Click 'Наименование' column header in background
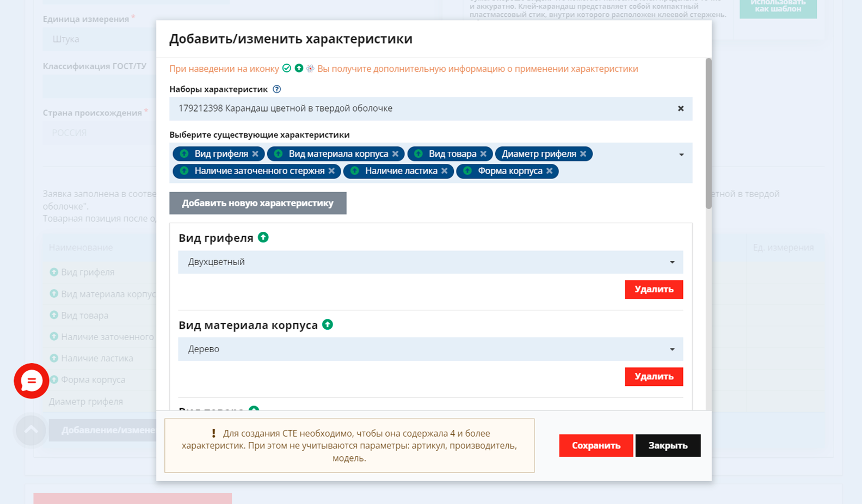The image size is (862, 504). tap(81, 248)
